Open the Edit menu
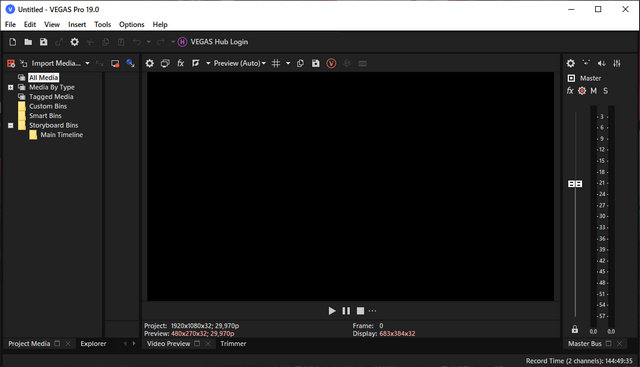Screen dimensions: 640x367 click(x=30, y=24)
